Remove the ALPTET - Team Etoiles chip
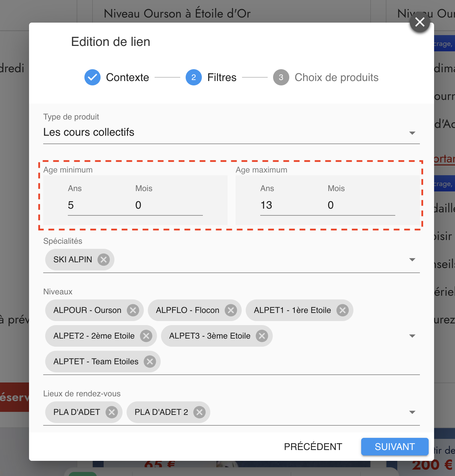Image resolution: width=455 pixels, height=476 pixels. 150,362
